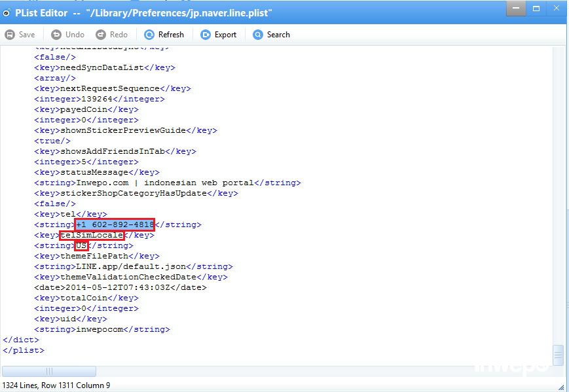Click the date 2014-05-12T07:43:03Z line
The width and height of the screenshot is (569, 392).
pos(120,287)
